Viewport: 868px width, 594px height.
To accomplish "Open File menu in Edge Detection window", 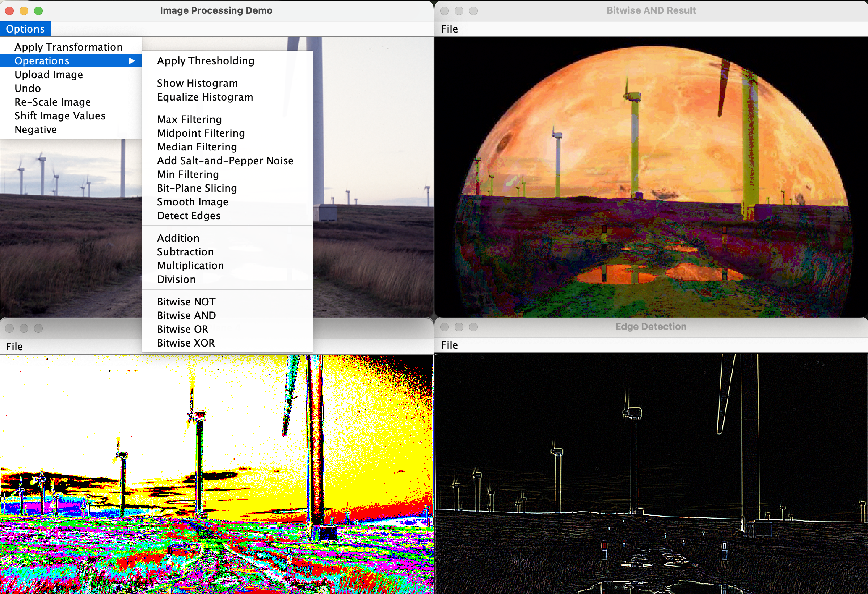I will [450, 345].
